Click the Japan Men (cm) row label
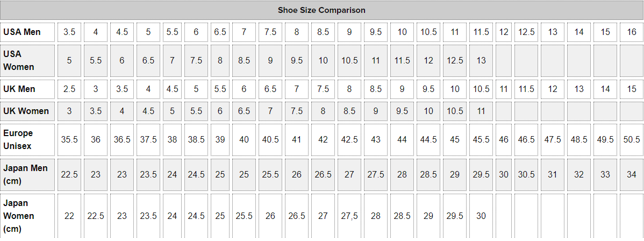This screenshot has height=241, width=644. pyautogui.click(x=25, y=174)
